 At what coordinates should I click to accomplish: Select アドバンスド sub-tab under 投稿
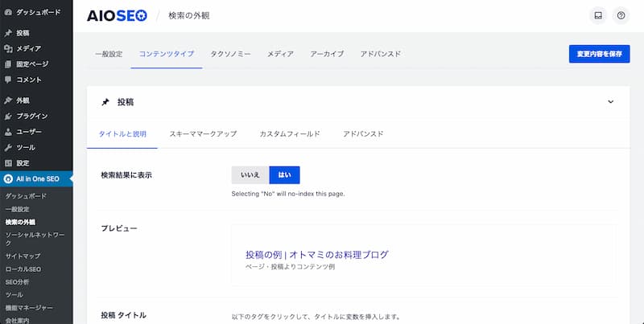(x=363, y=134)
